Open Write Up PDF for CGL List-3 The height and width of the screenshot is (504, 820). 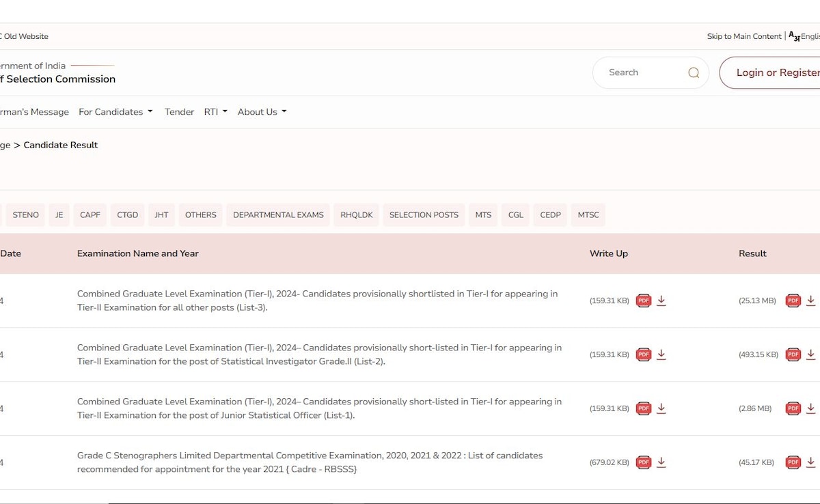tap(643, 300)
